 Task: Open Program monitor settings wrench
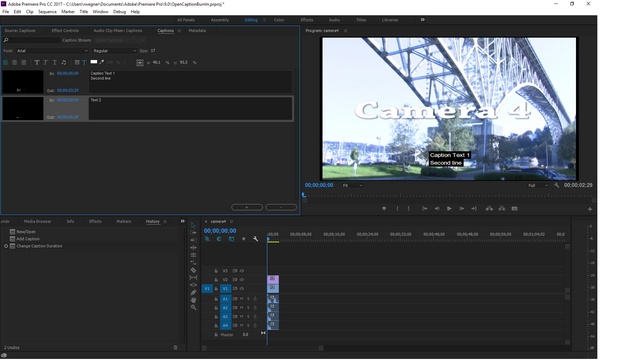coord(557,185)
